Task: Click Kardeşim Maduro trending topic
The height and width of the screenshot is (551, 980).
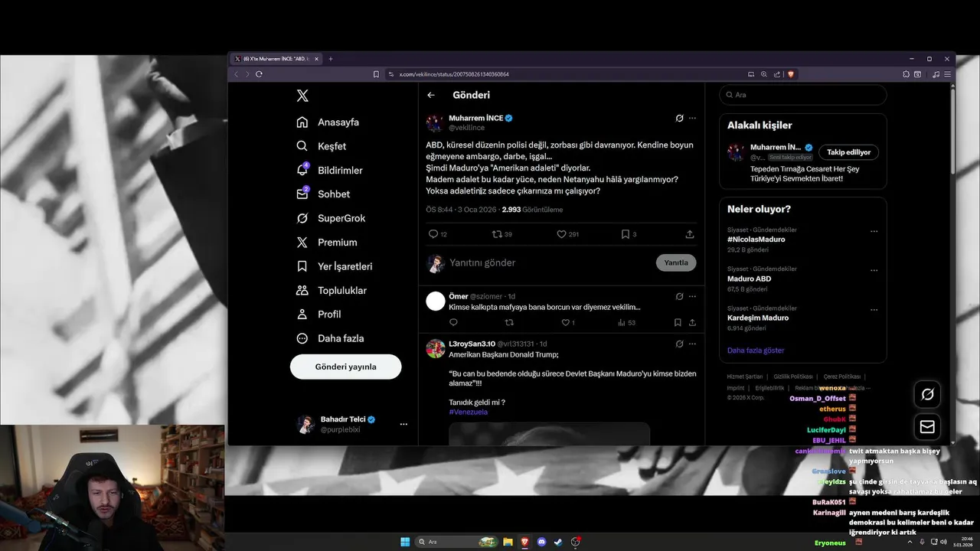Action: pyautogui.click(x=757, y=318)
